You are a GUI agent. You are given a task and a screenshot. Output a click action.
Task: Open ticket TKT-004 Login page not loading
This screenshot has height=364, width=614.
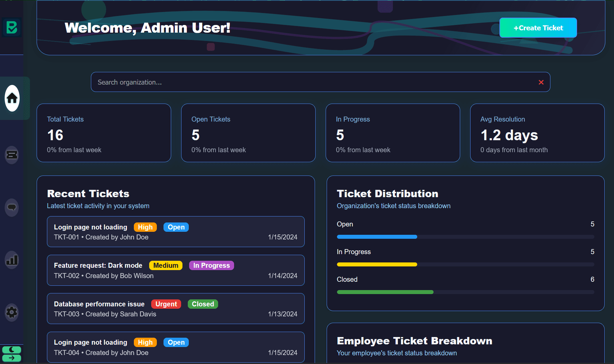click(176, 347)
